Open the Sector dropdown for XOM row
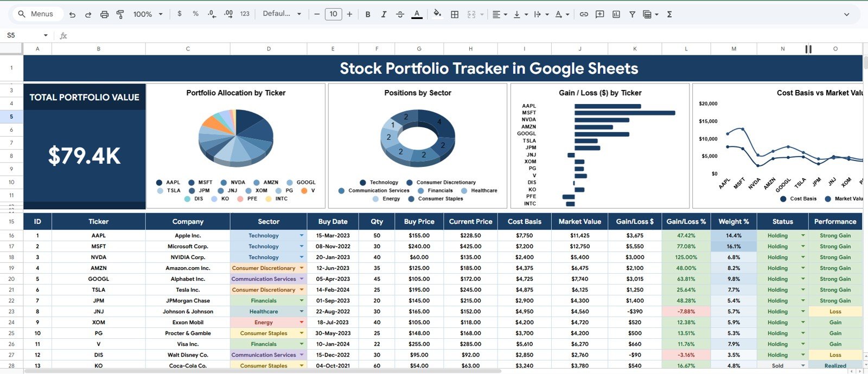This screenshot has width=868, height=374. (302, 322)
